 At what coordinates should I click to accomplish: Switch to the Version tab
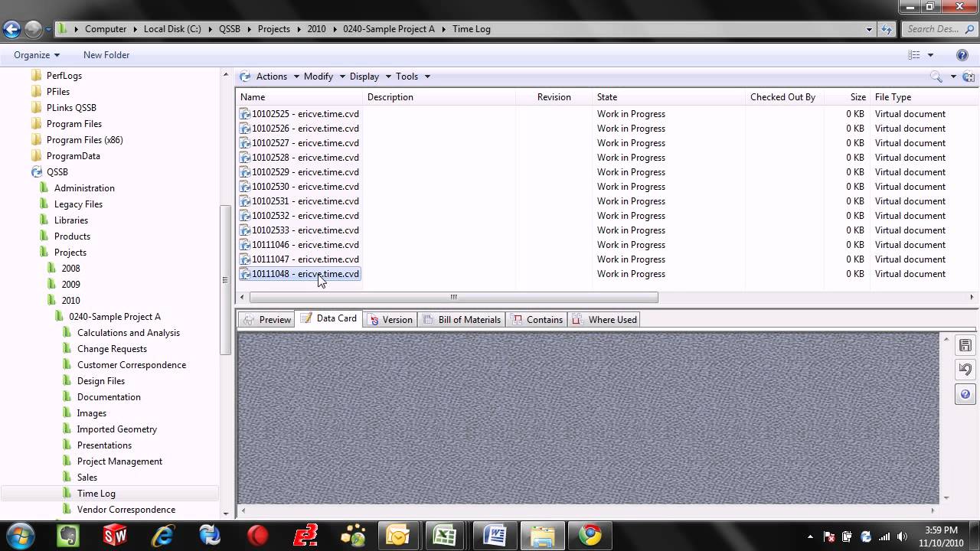(390, 320)
